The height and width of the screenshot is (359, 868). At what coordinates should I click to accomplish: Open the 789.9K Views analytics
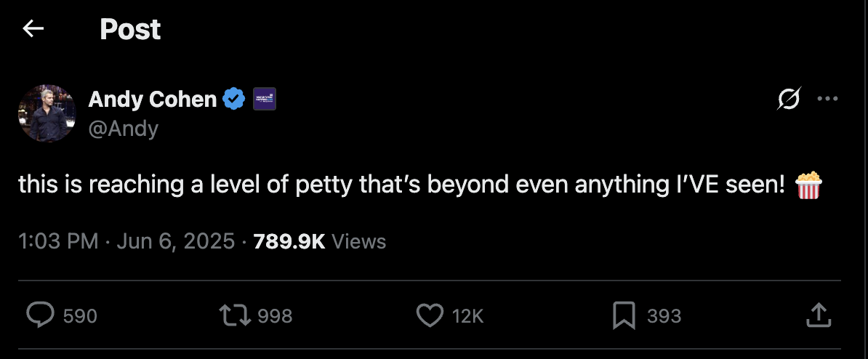click(x=319, y=241)
